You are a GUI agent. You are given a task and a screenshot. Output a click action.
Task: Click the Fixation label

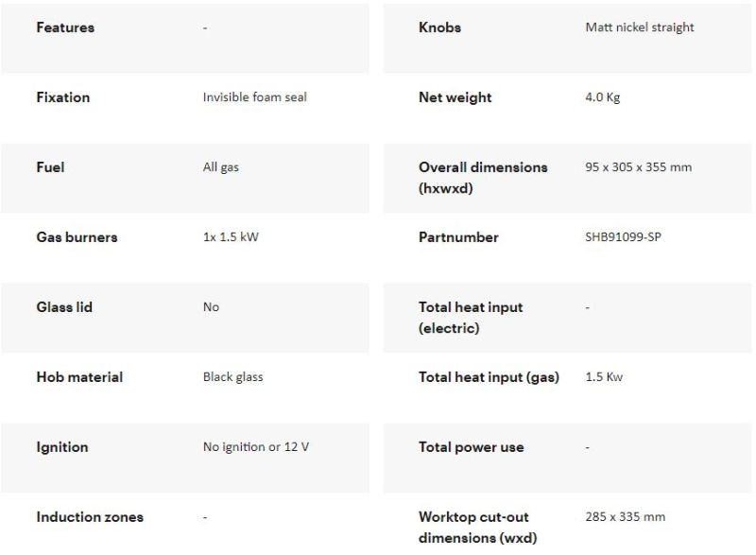[x=63, y=97]
